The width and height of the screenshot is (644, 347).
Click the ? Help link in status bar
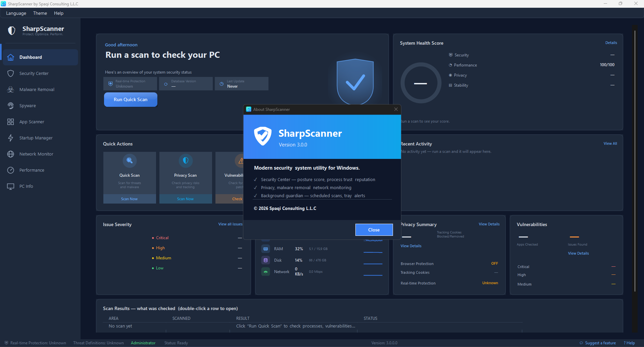coord(629,343)
